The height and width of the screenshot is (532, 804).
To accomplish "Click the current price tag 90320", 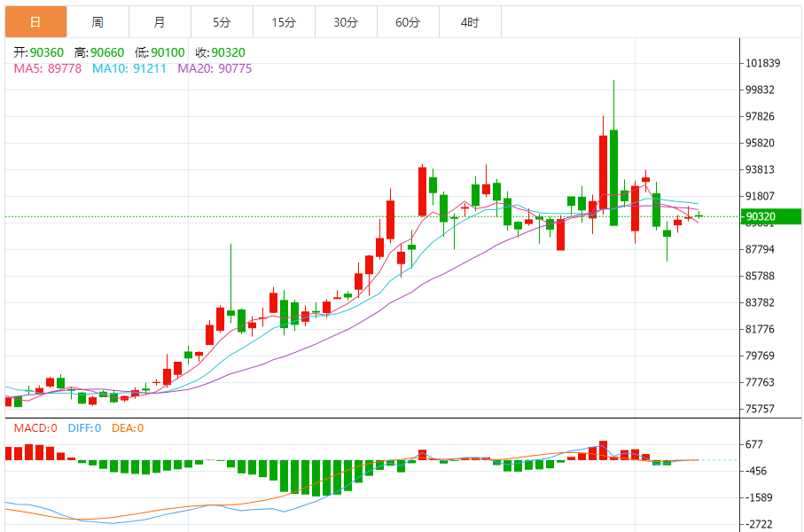I will (771, 216).
